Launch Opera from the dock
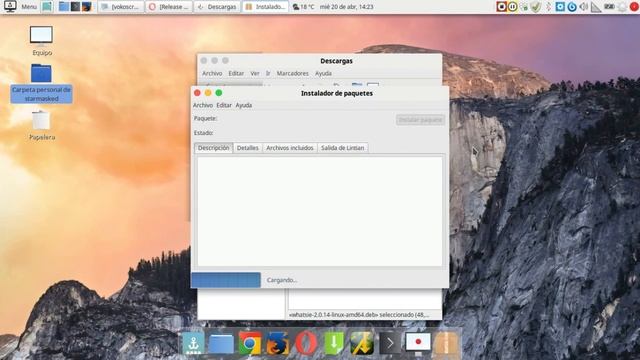This screenshot has width=640, height=360. point(306,343)
